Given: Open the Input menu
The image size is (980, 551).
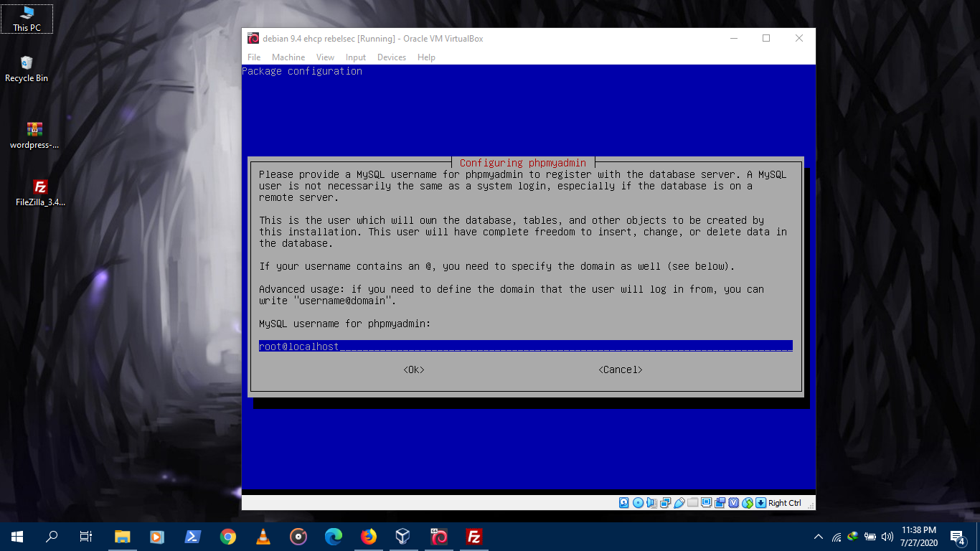Looking at the screenshot, I should (356, 57).
